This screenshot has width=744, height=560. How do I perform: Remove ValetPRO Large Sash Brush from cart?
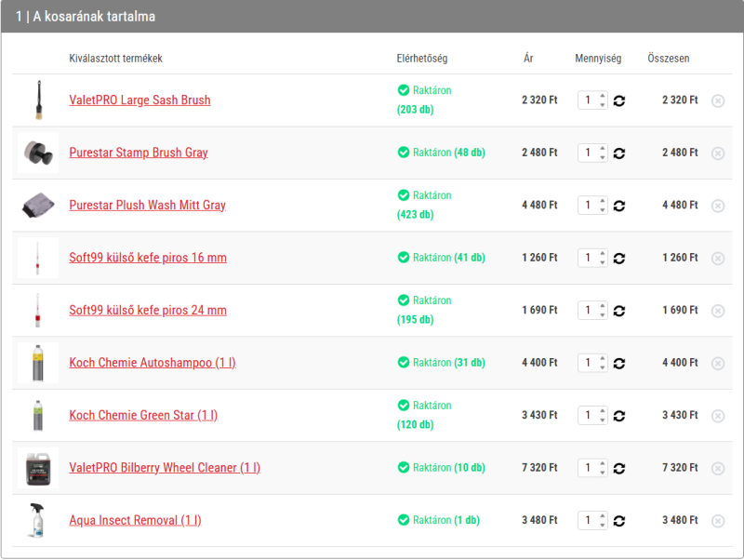click(x=718, y=100)
